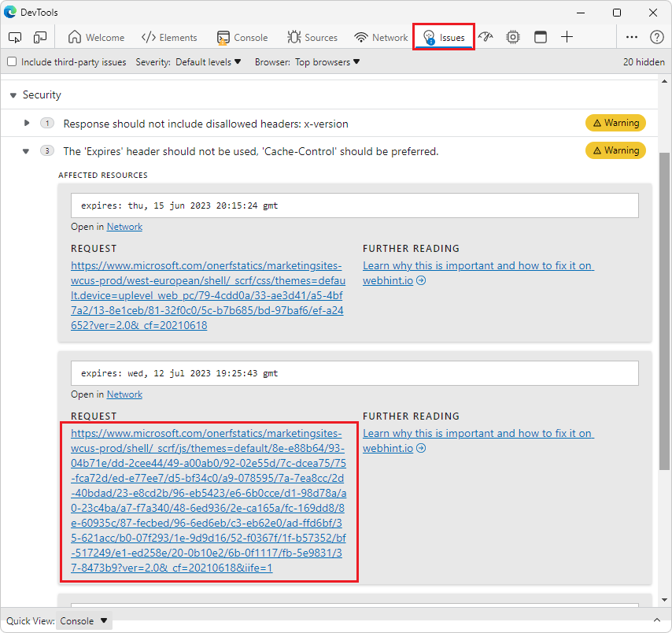Open the DevTools Help icon
Screen dimensions: 672x633
click(x=657, y=36)
